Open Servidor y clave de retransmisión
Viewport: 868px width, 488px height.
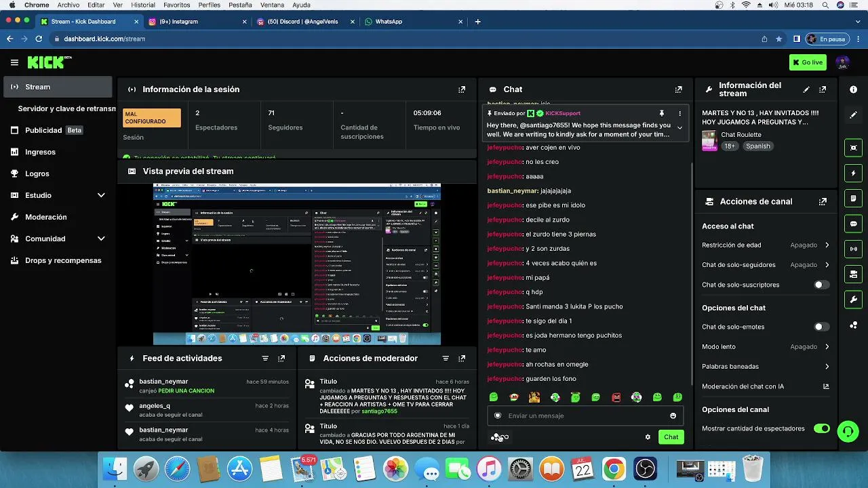pos(66,108)
